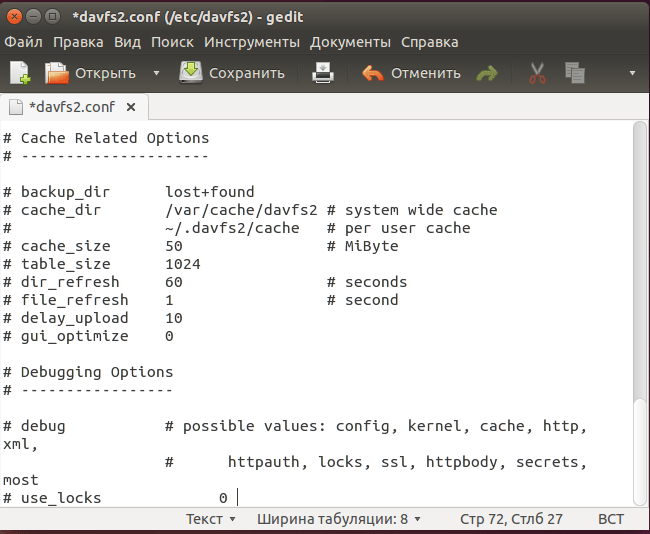The width and height of the screenshot is (650, 534).
Task: Click the cache_size value 50
Action: [x=174, y=246]
